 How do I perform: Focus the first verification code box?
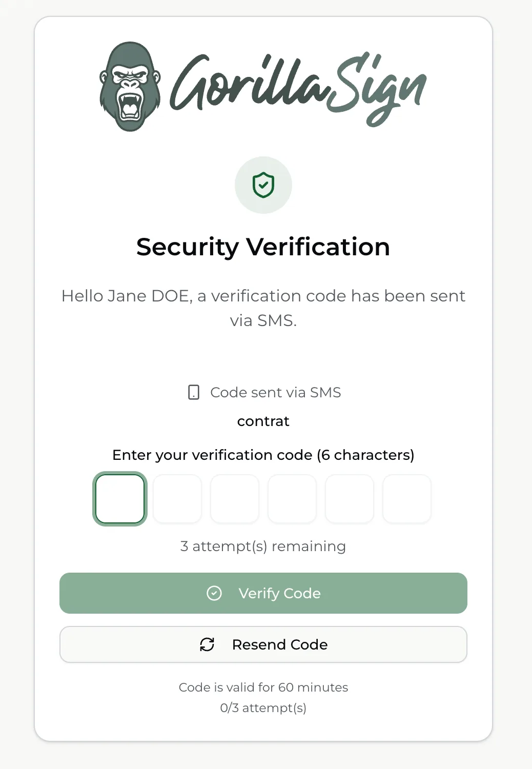coord(120,499)
